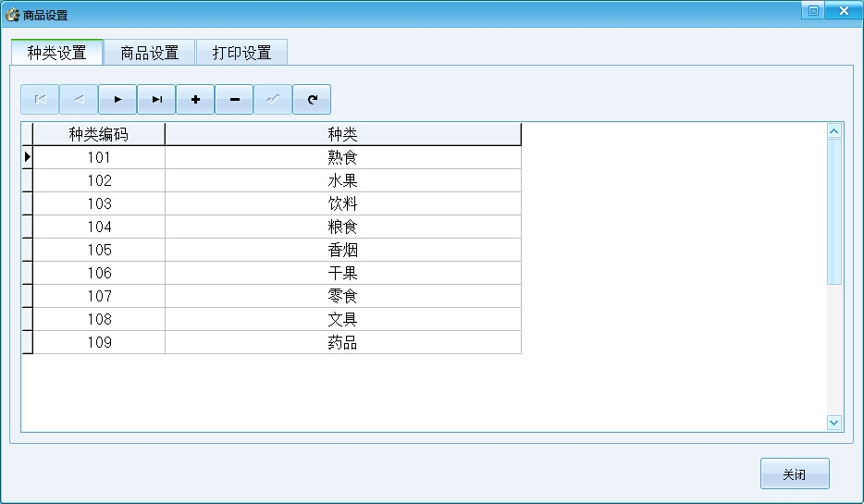Viewport: 864px width, 504px height.
Task: Click scrollbar down arrow
Action: (x=834, y=423)
